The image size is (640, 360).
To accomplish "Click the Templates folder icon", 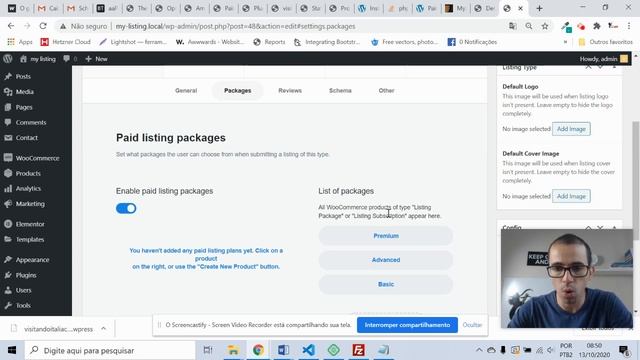I will coord(8,239).
